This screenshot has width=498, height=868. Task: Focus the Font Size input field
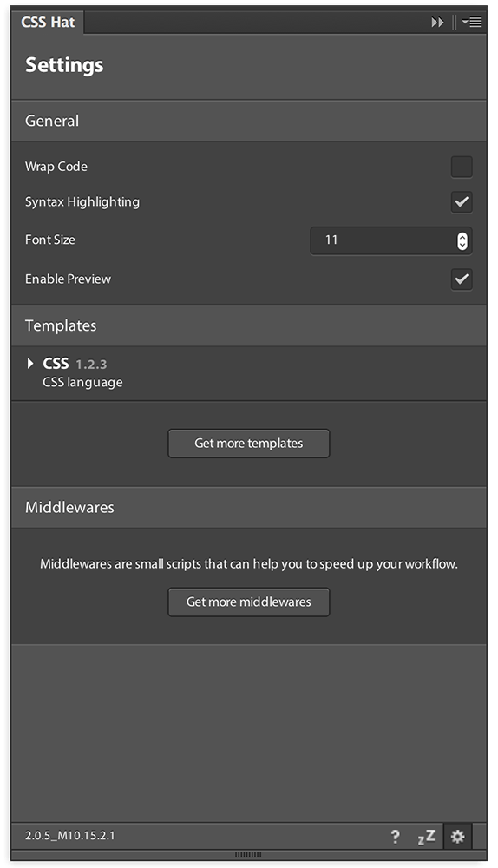coord(390,240)
